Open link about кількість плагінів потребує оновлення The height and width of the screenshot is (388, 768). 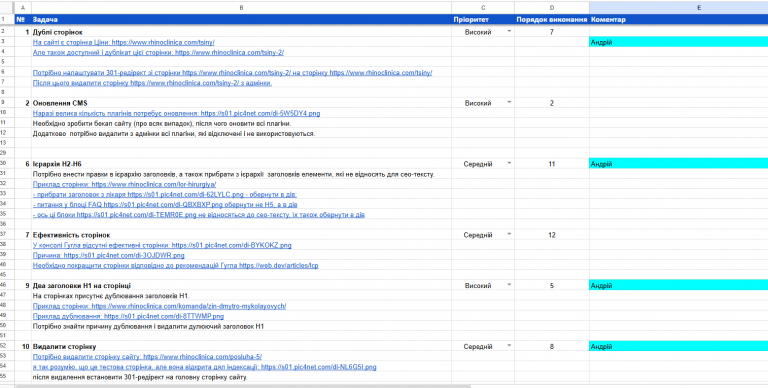point(176,113)
